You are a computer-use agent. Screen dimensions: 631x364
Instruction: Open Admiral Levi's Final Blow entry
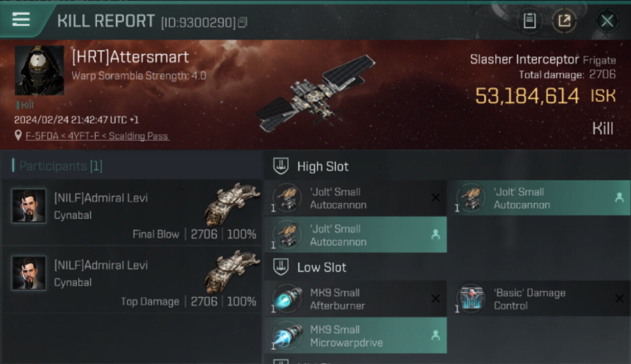point(131,212)
